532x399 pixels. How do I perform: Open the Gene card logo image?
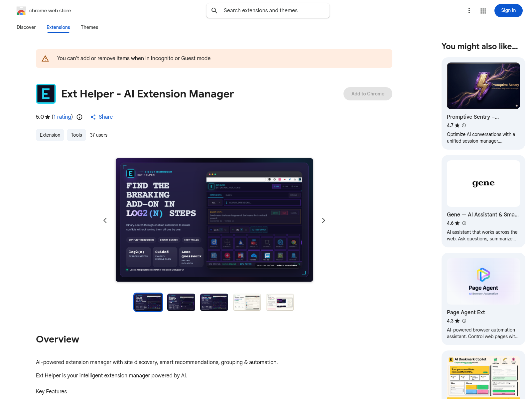[483, 184]
